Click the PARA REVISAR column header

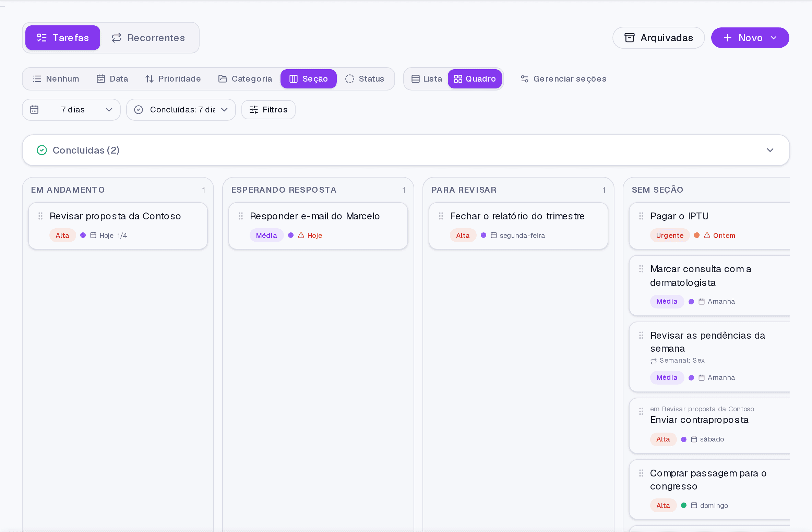click(464, 190)
